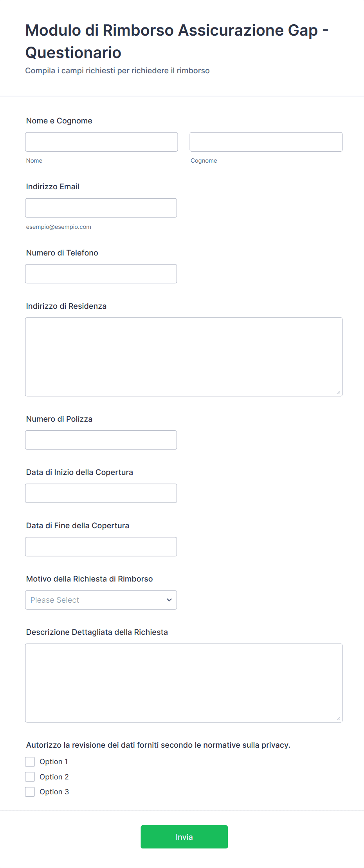Click Data di Fine della Copertura field
The width and height of the screenshot is (364, 868).
click(101, 547)
